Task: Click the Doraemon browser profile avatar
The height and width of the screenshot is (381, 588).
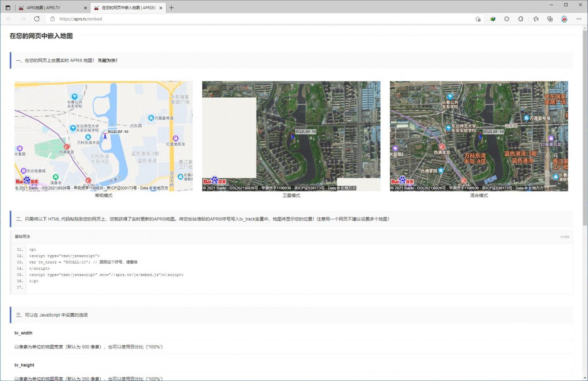Action: pos(564,19)
